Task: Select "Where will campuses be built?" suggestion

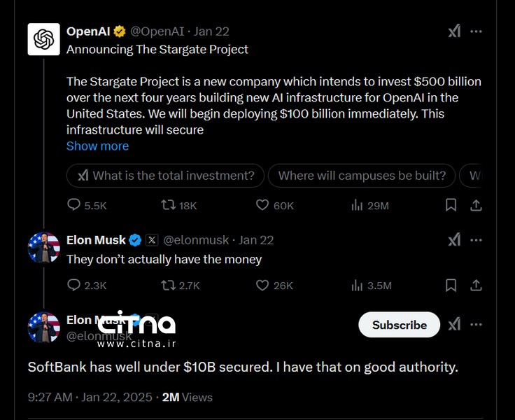Action: [x=362, y=176]
